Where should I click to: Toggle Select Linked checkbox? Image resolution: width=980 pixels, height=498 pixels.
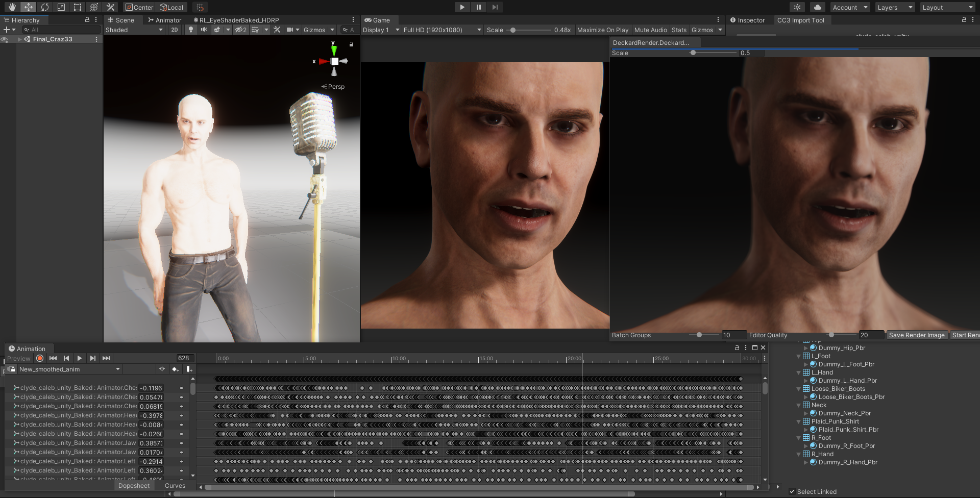[x=792, y=491]
